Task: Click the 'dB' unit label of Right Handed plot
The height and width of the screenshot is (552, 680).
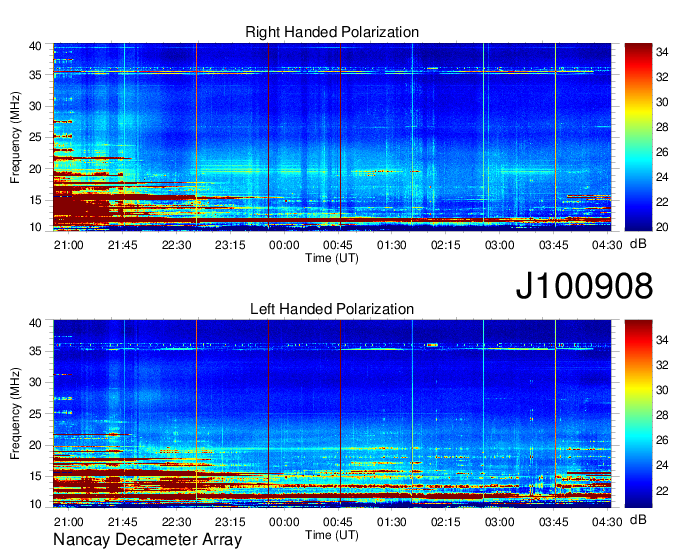Action: pyautogui.click(x=638, y=244)
